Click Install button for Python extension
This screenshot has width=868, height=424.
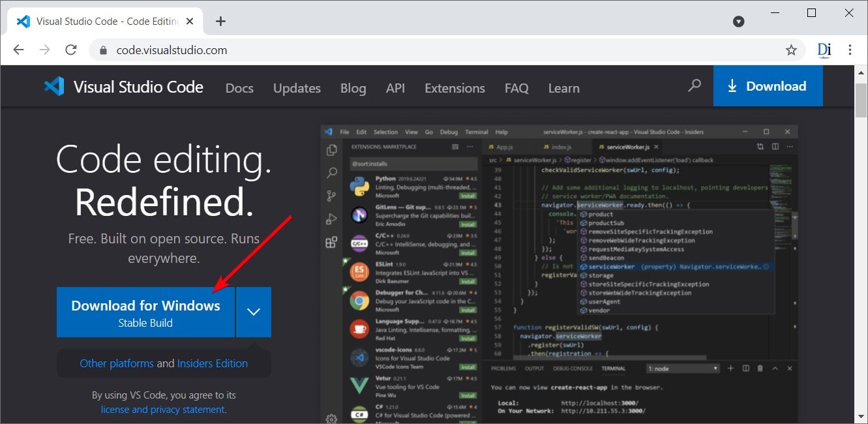coord(468,195)
